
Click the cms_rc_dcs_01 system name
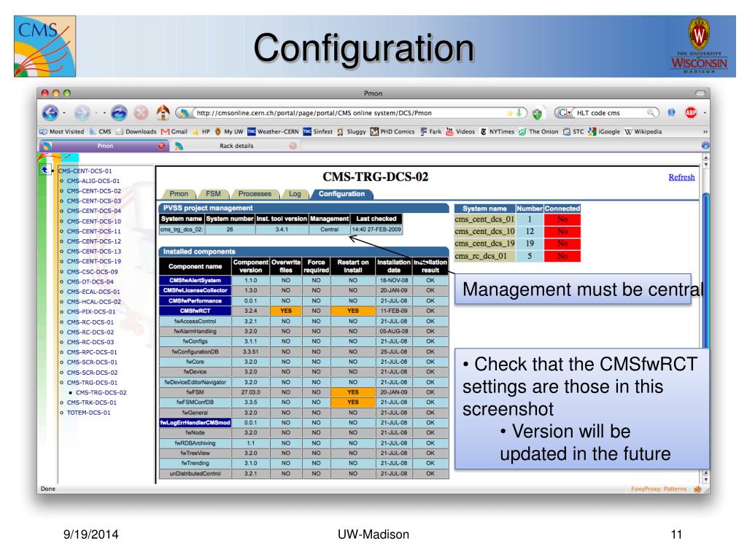point(484,256)
